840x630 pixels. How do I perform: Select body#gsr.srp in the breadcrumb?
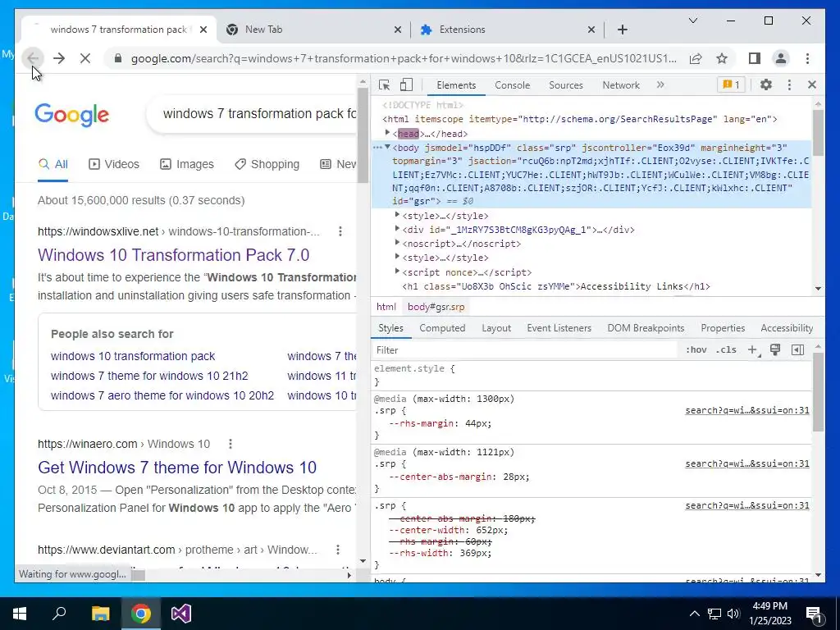[x=436, y=307]
